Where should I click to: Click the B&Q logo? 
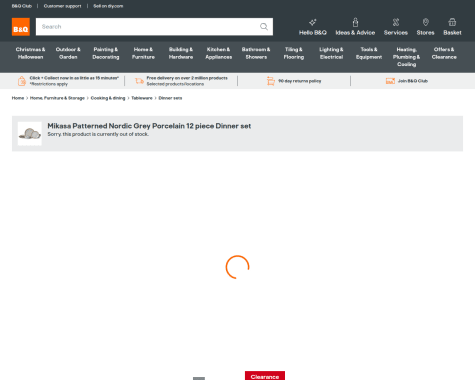click(x=21, y=27)
